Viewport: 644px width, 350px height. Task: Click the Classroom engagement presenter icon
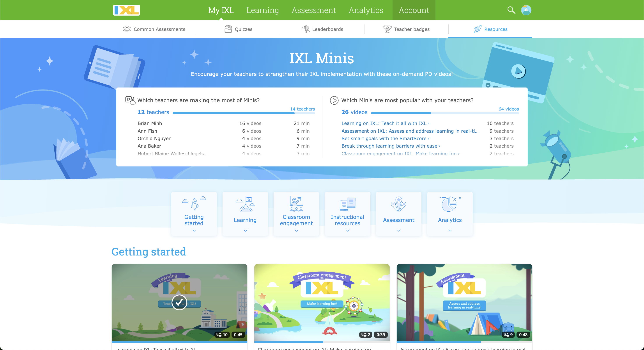296,204
